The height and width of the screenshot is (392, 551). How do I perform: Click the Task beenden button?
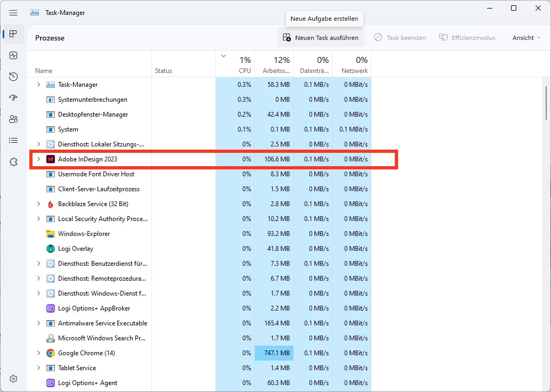tap(400, 38)
